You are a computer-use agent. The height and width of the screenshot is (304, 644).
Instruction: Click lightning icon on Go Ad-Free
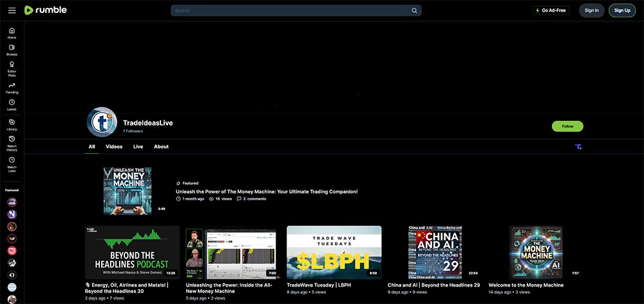pyautogui.click(x=538, y=10)
